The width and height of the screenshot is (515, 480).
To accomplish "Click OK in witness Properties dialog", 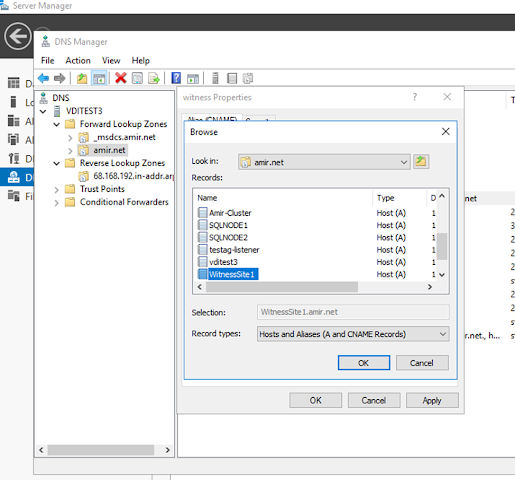I will tap(315, 400).
